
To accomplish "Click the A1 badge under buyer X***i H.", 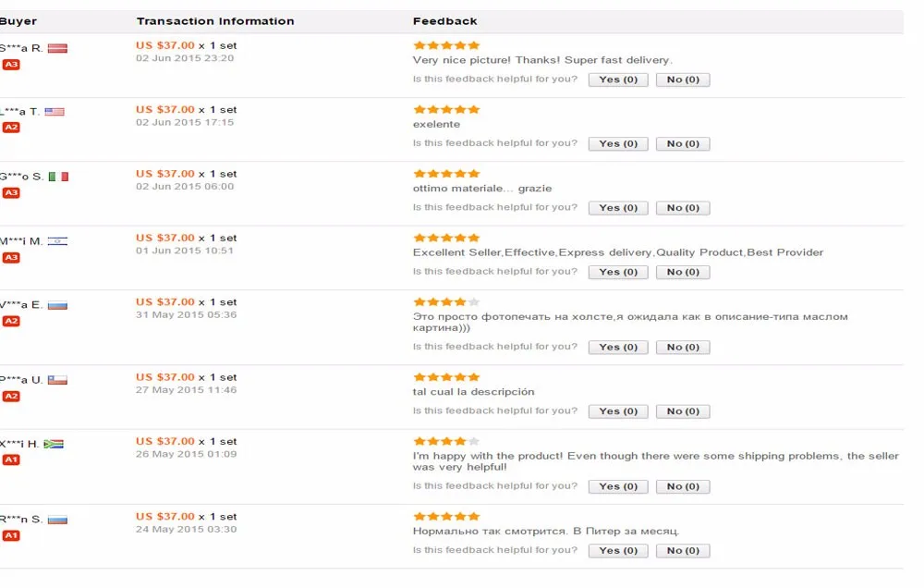I will [x=10, y=460].
